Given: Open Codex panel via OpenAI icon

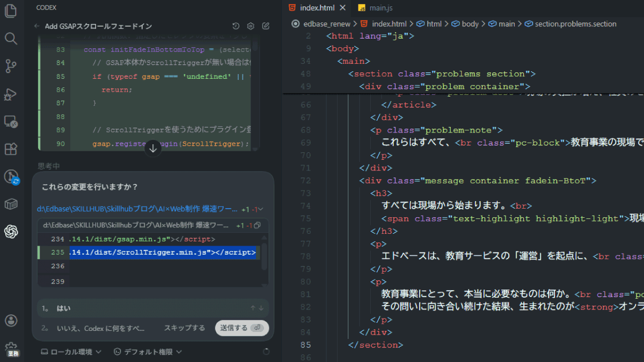Looking at the screenshot, I should (11, 231).
